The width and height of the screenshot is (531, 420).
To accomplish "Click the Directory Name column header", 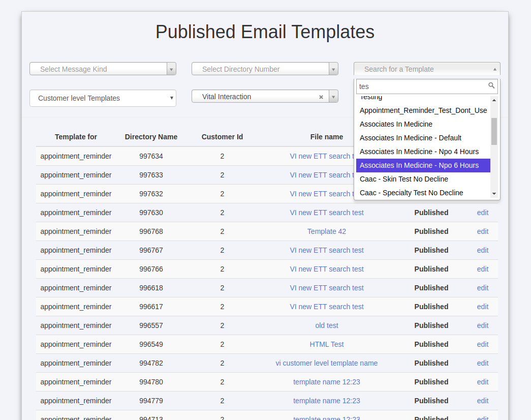I will (x=151, y=137).
